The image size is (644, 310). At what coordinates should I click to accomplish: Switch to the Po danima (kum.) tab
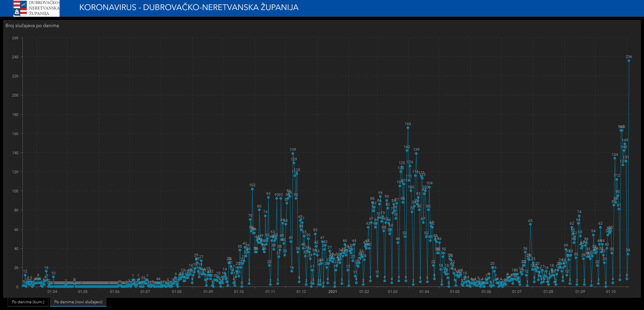click(28, 302)
